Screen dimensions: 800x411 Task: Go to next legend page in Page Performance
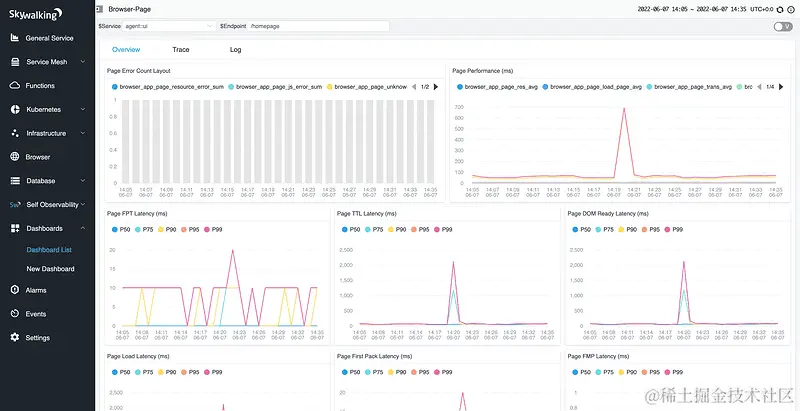click(x=781, y=87)
